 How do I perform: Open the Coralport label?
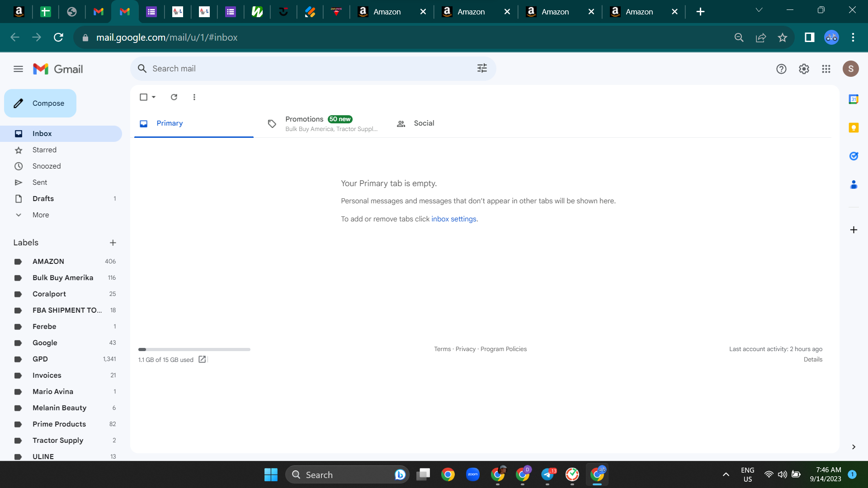coord(61,294)
